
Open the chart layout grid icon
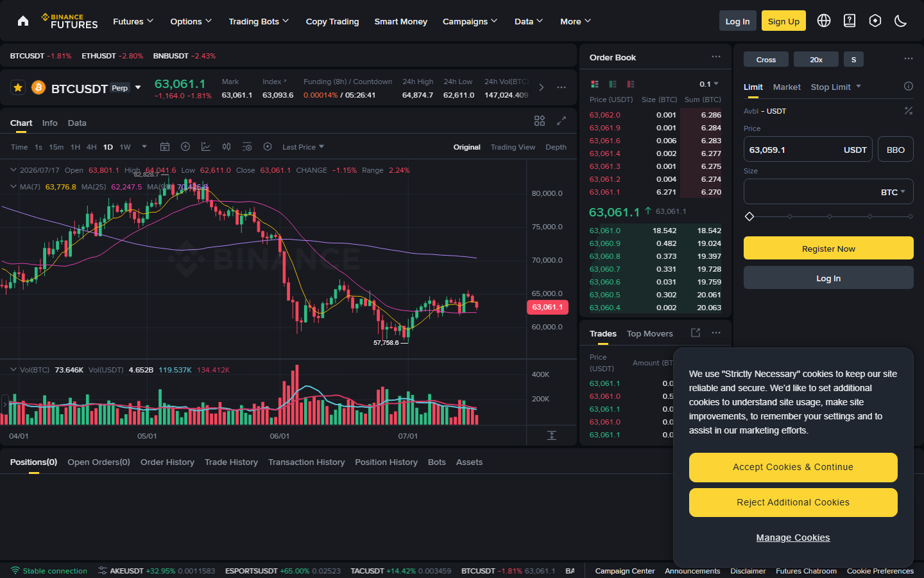click(x=540, y=121)
